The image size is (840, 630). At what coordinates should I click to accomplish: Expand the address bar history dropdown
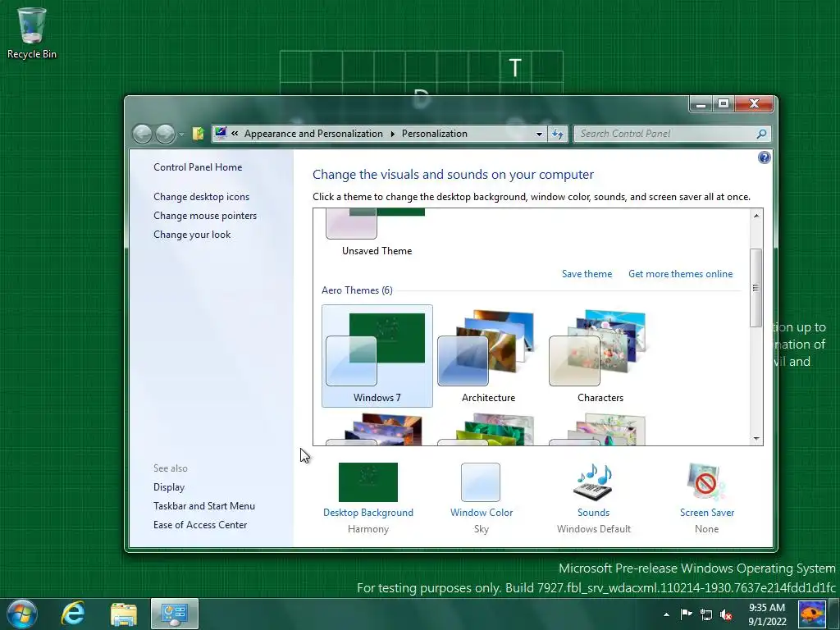539,134
